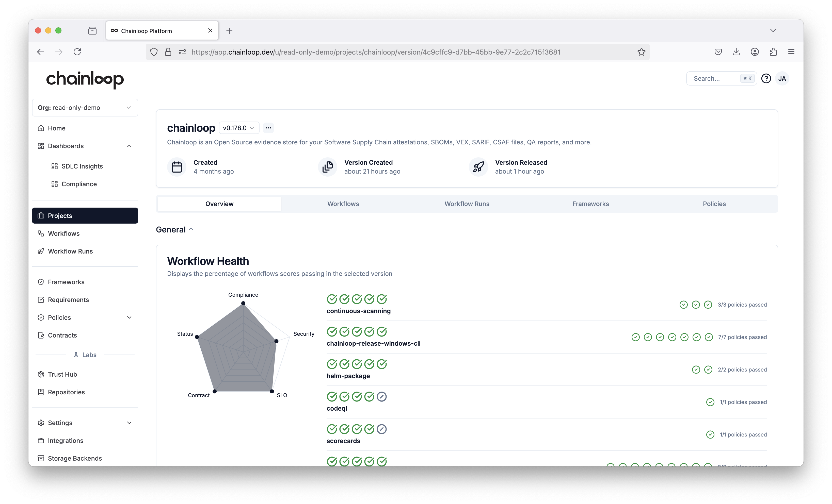Open a new browser tab with plus

(229, 31)
